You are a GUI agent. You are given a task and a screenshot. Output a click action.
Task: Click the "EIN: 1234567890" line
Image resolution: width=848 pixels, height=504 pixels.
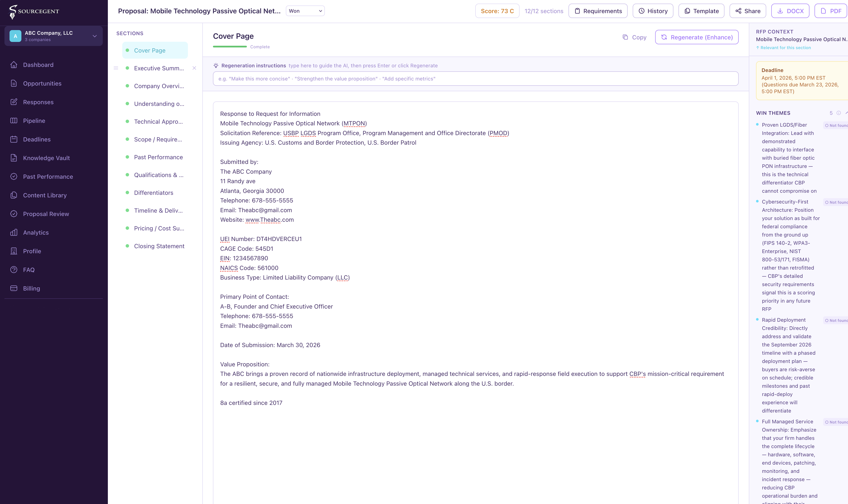pyautogui.click(x=244, y=258)
